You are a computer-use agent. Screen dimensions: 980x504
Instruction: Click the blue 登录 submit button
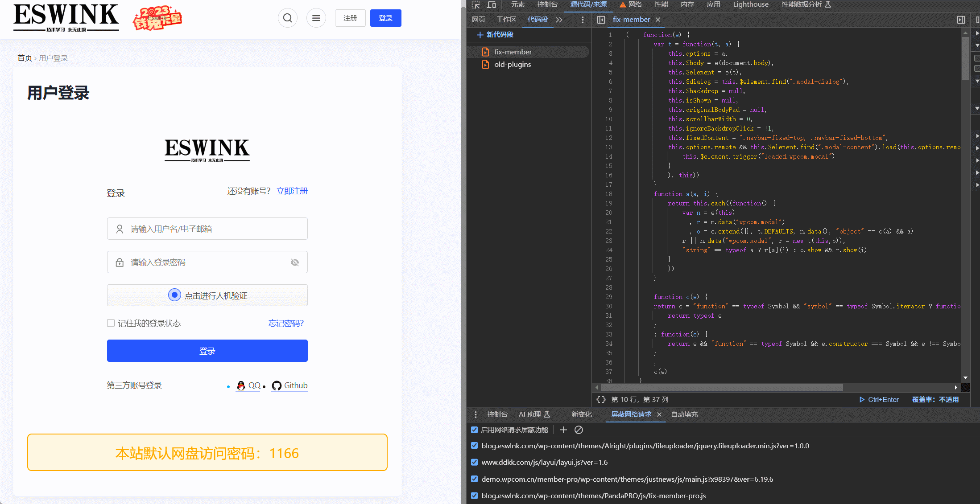[207, 351]
